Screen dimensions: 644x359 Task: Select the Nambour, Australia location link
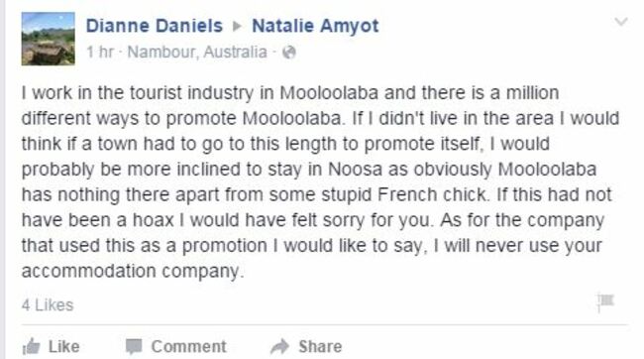point(197,53)
